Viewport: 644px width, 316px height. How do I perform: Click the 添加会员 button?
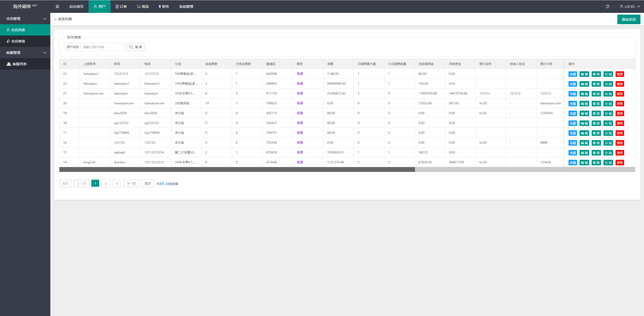coord(628,19)
